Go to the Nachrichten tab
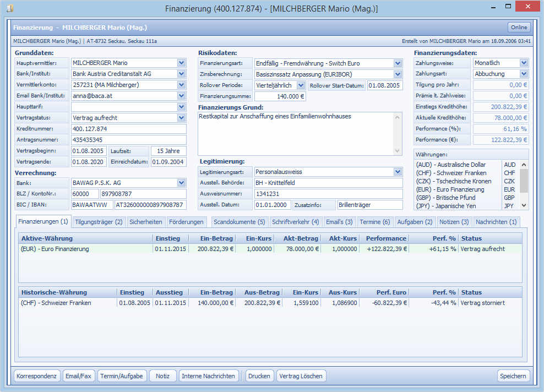This screenshot has height=392, width=544. pos(496,222)
